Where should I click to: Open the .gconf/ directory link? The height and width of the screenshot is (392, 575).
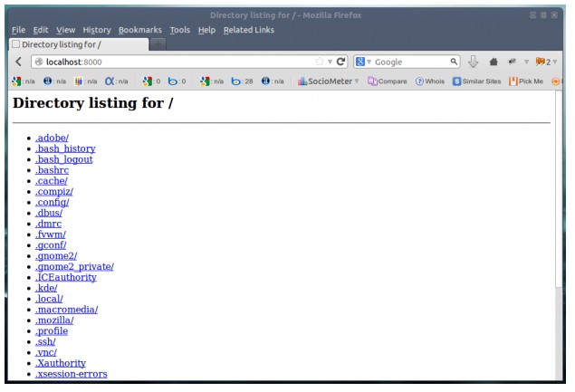(51, 245)
